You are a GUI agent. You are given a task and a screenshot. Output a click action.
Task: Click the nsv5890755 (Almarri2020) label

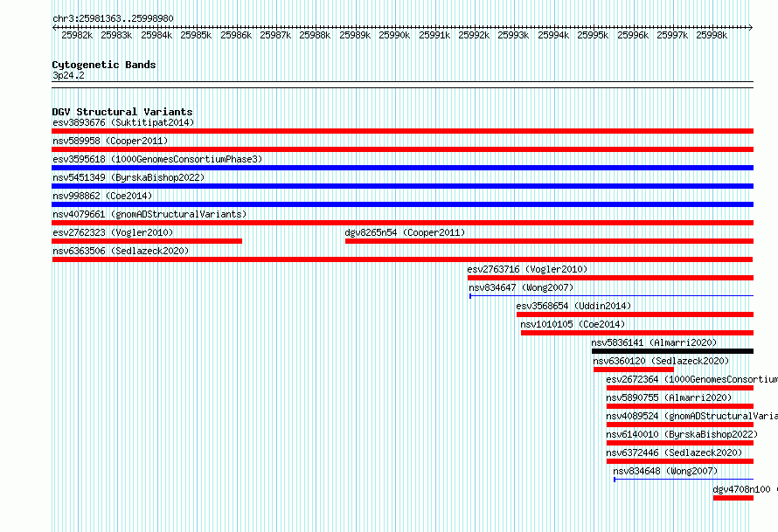669,397
